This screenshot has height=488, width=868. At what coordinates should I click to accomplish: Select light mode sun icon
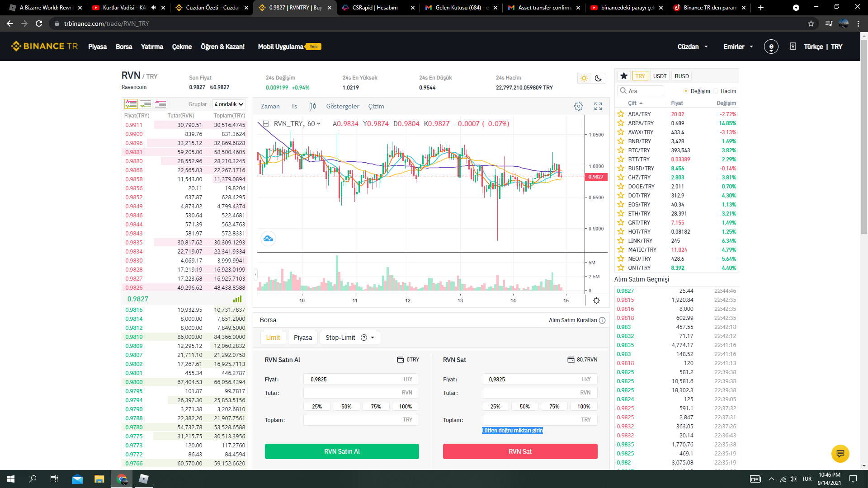click(584, 78)
